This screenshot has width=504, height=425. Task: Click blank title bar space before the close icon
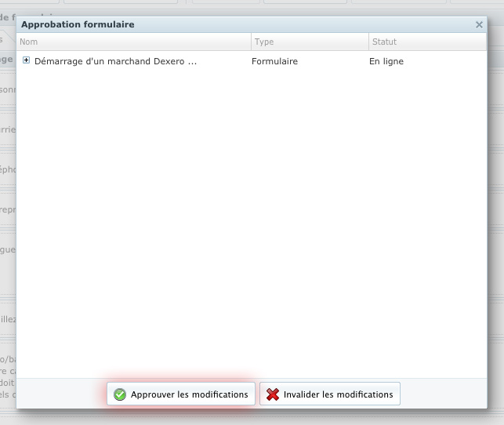click(314, 25)
